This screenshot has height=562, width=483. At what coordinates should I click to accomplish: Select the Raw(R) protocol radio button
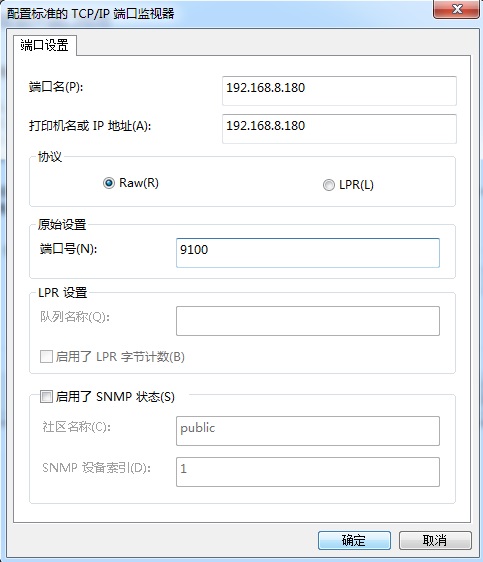pyautogui.click(x=109, y=183)
